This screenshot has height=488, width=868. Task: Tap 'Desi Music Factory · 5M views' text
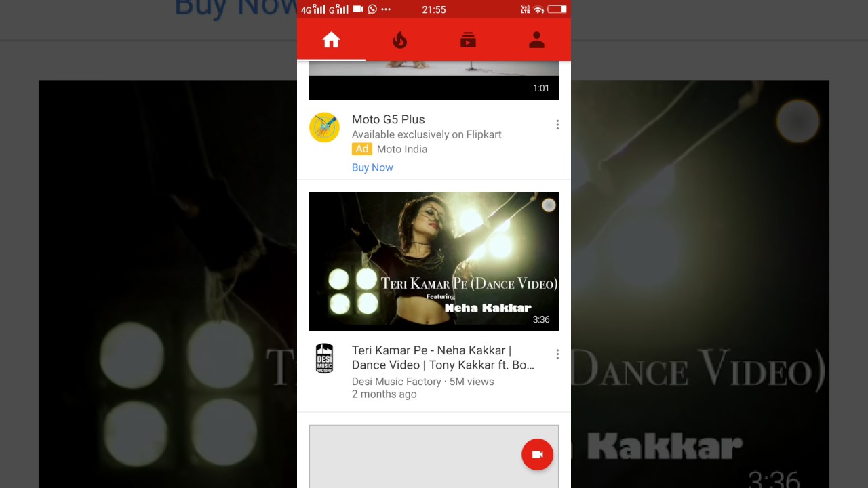pos(422,382)
